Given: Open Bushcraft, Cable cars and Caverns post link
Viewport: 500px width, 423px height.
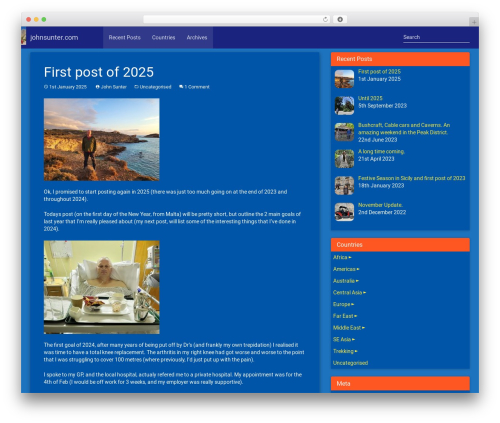Looking at the screenshot, I should pos(404,129).
